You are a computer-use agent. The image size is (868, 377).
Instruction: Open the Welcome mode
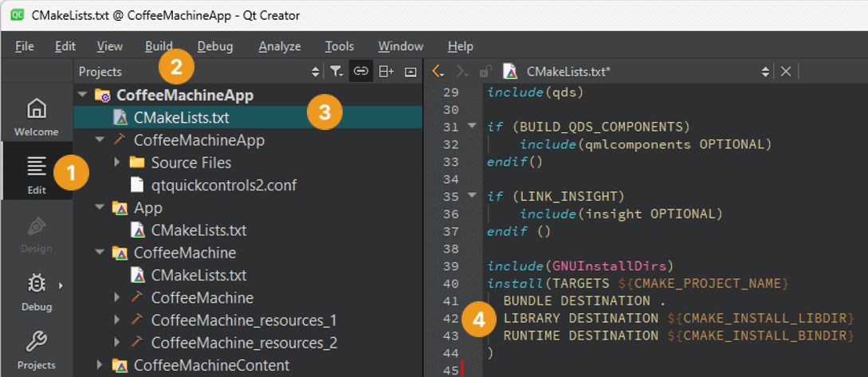[37, 116]
